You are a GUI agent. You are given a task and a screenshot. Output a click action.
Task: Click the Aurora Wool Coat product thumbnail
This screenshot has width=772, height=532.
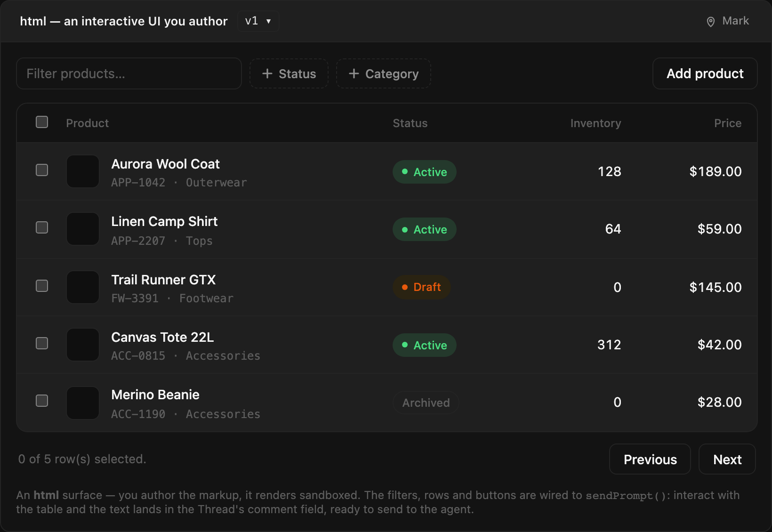(x=83, y=171)
